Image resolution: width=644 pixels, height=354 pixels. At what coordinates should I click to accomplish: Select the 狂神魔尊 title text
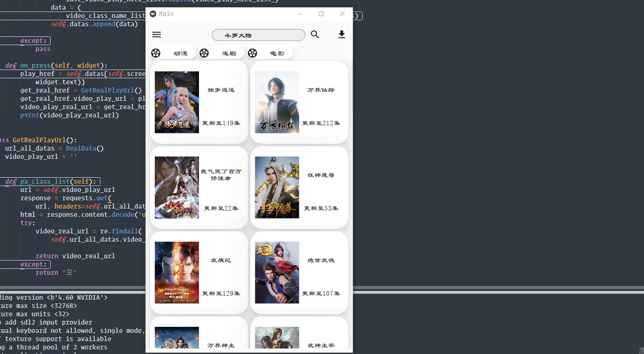[321, 175]
